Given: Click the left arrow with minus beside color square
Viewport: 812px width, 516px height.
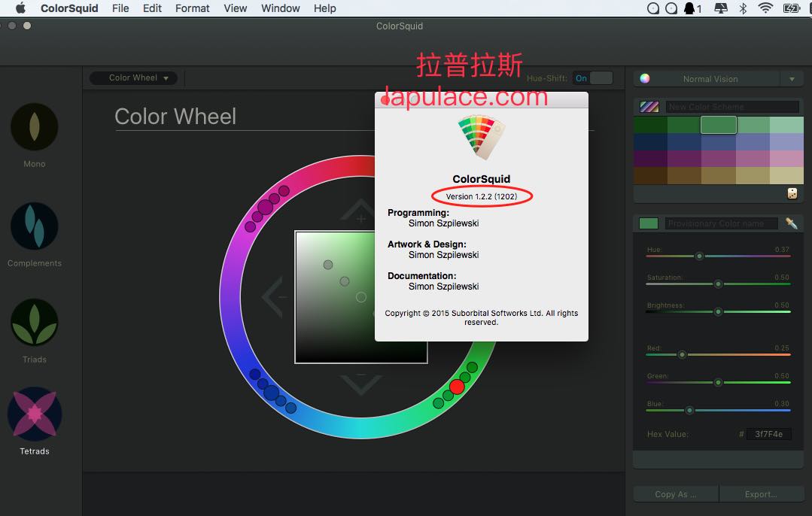Looking at the screenshot, I should [275, 297].
